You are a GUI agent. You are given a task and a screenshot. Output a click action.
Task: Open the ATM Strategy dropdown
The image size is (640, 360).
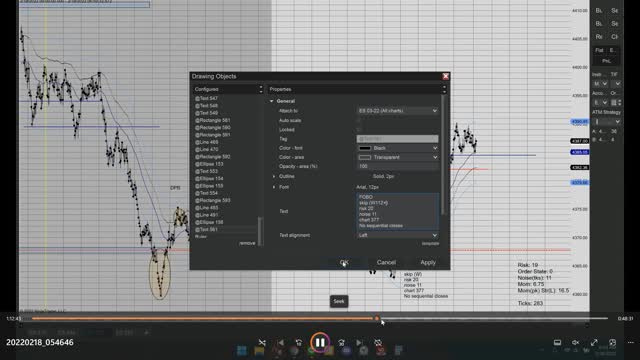607,122
